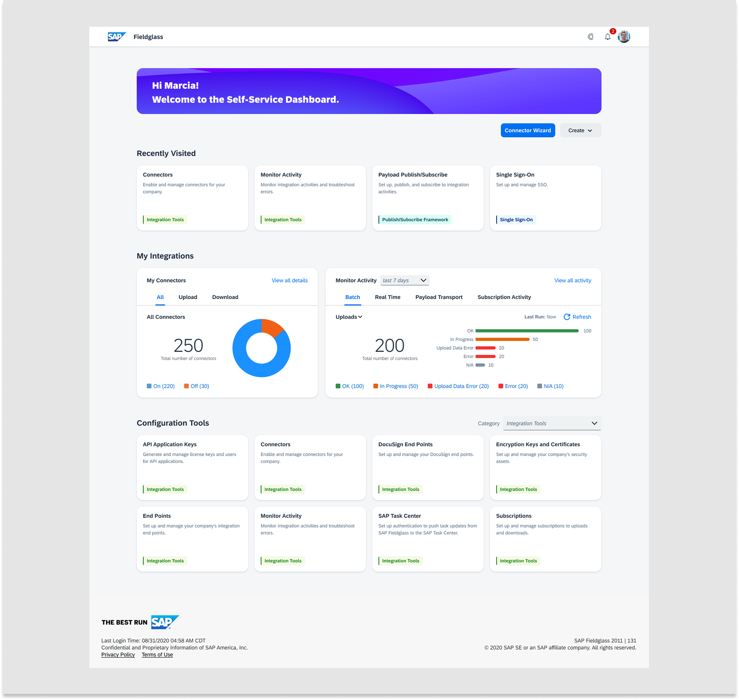Switch to the Subscription Activity tab

point(504,297)
